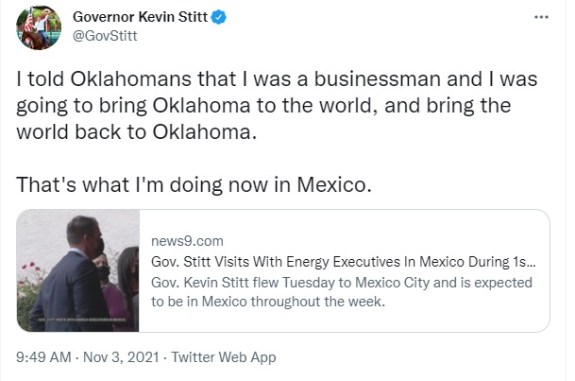Click the Governor Kevin Stitt display name
The image size is (575, 381).
140,17
